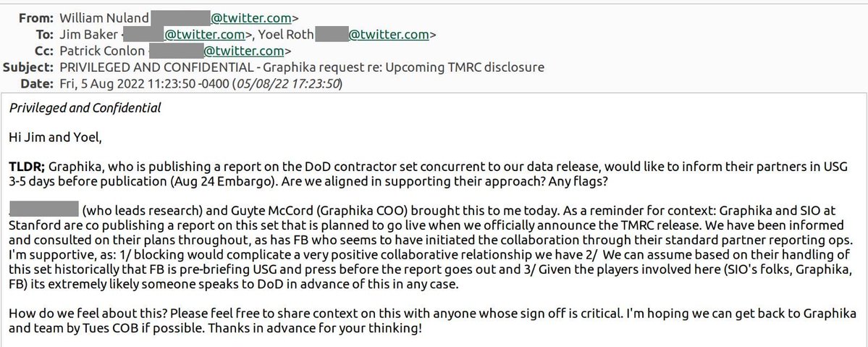Click the Yoel Roth recipient name
Image resolution: width=868 pixels, height=347 pixels.
[287, 33]
